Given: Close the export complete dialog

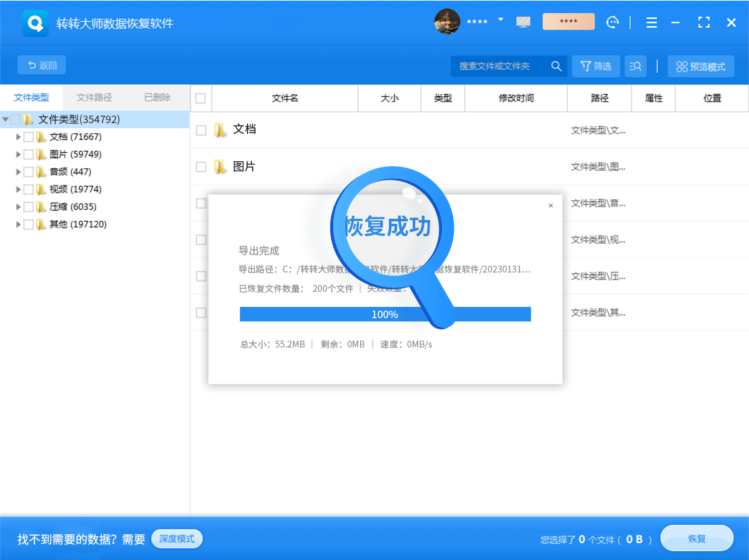Looking at the screenshot, I should [551, 206].
